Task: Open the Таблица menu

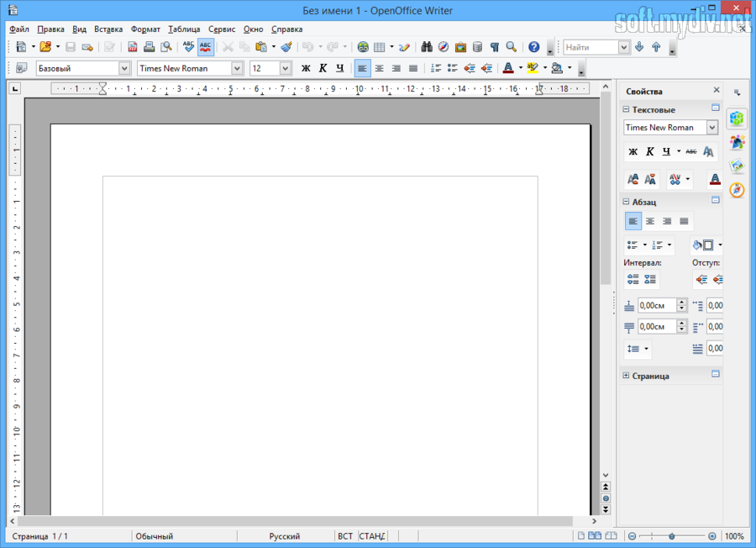Action: 184,29
